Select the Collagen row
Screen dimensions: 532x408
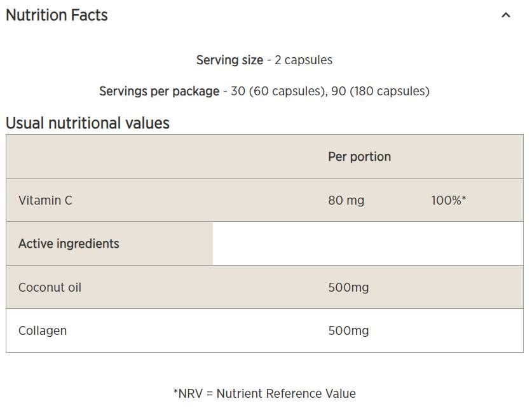pos(42,330)
